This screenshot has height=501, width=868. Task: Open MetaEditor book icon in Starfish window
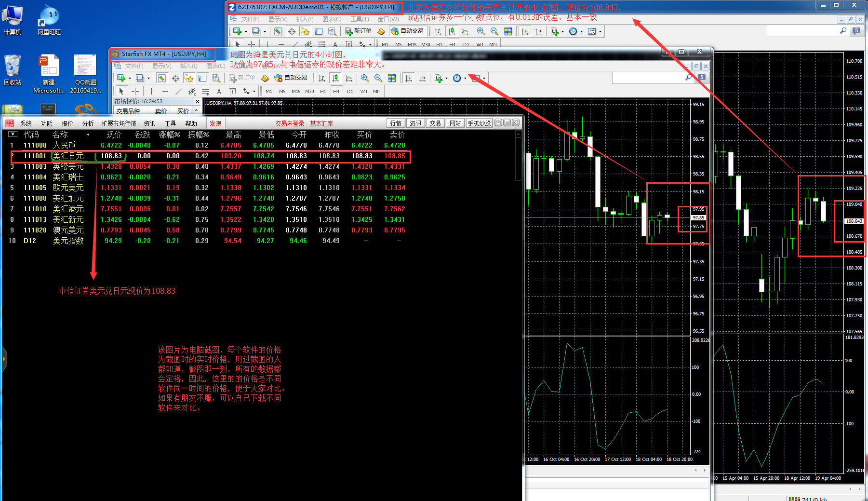coord(265,78)
